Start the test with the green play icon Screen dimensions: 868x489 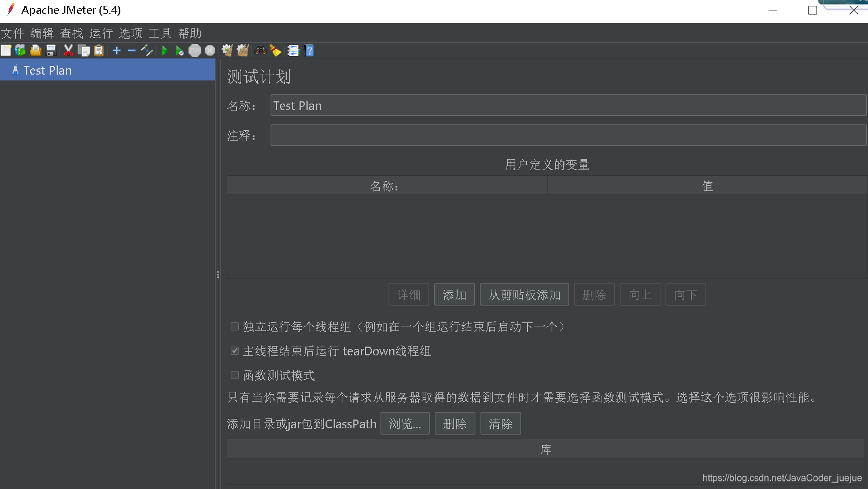(165, 50)
